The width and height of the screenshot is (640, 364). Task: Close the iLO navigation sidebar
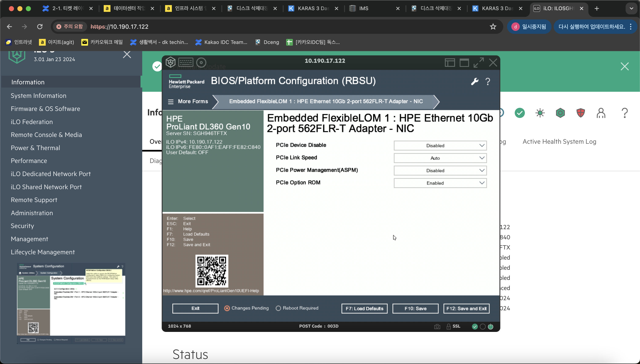(x=127, y=54)
